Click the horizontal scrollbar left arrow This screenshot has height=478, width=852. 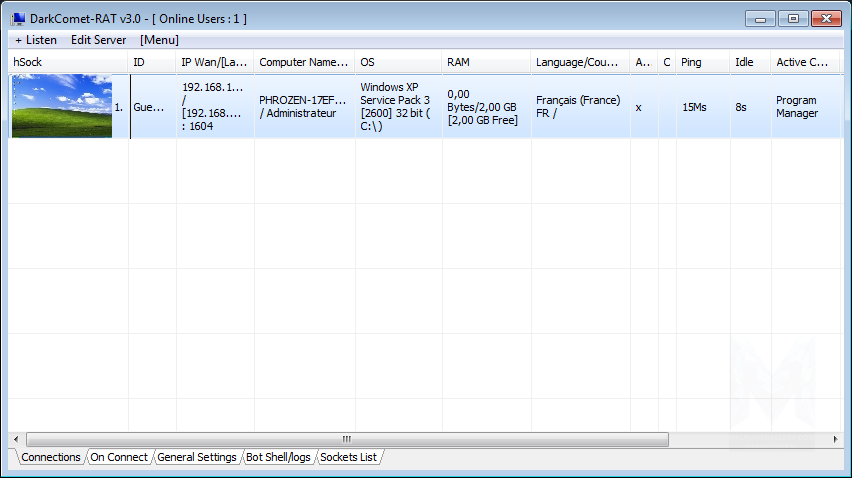pos(16,439)
